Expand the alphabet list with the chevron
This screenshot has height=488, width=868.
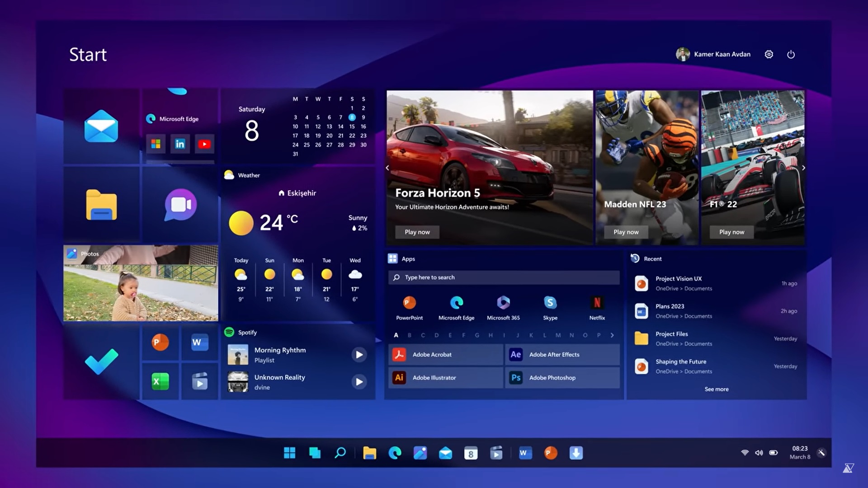pyautogui.click(x=612, y=335)
